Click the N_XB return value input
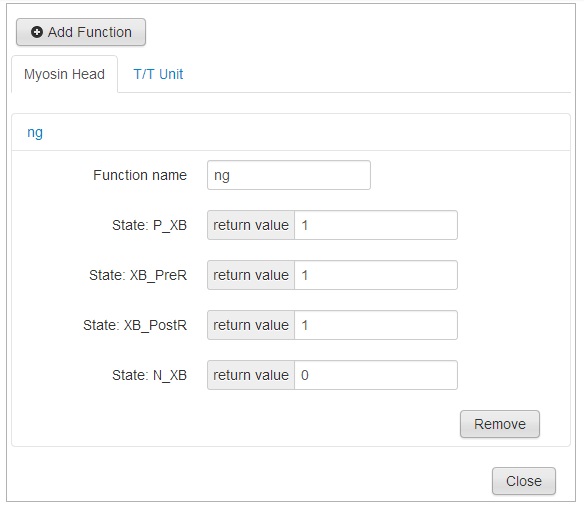This screenshot has width=584, height=515. 376,375
